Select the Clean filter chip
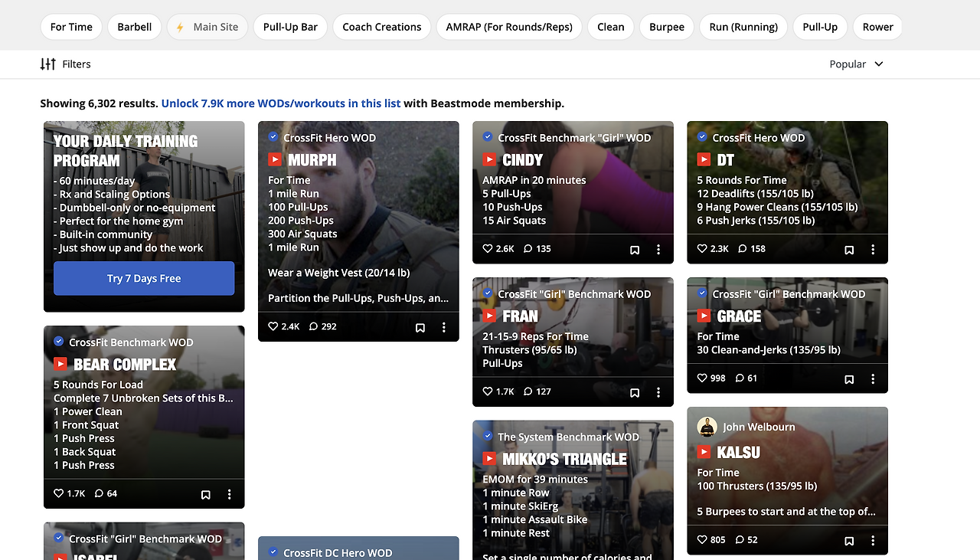This screenshot has height=560, width=980. point(611,27)
